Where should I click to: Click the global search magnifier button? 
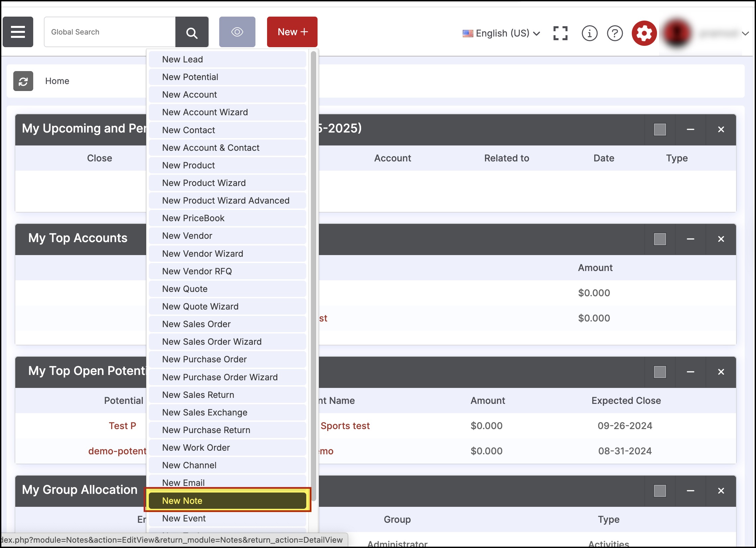192,32
